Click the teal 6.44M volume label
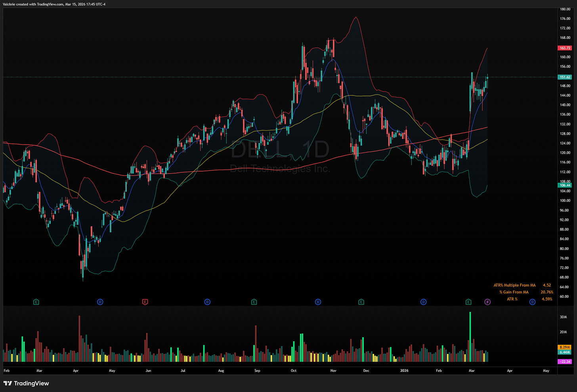This screenshot has height=392, width=577. 565,352
